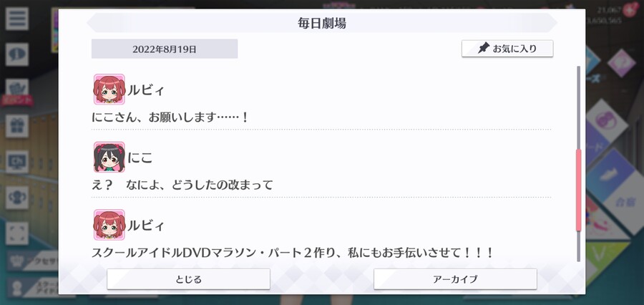Open the Ch channel monitor icon
This screenshot has height=305, width=644.
(x=17, y=162)
